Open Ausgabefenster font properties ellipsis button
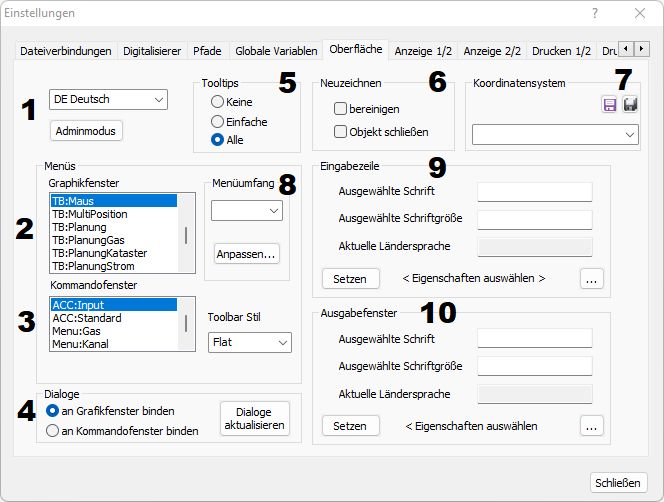This screenshot has height=502, width=664. click(591, 427)
